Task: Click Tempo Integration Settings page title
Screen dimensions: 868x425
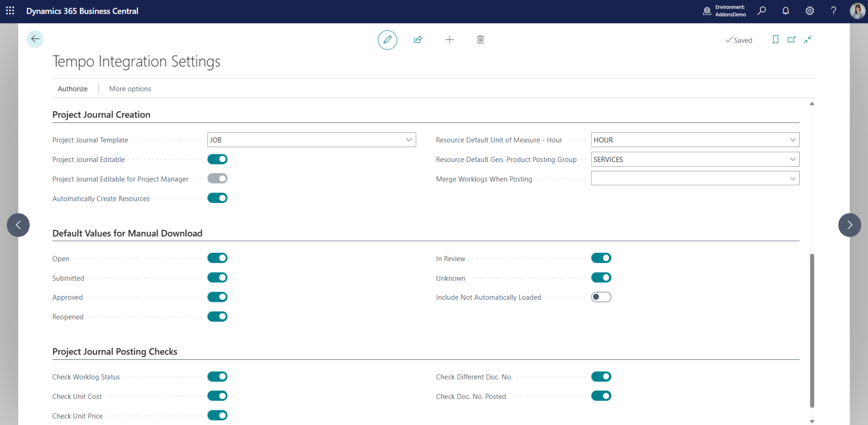Action: [136, 61]
